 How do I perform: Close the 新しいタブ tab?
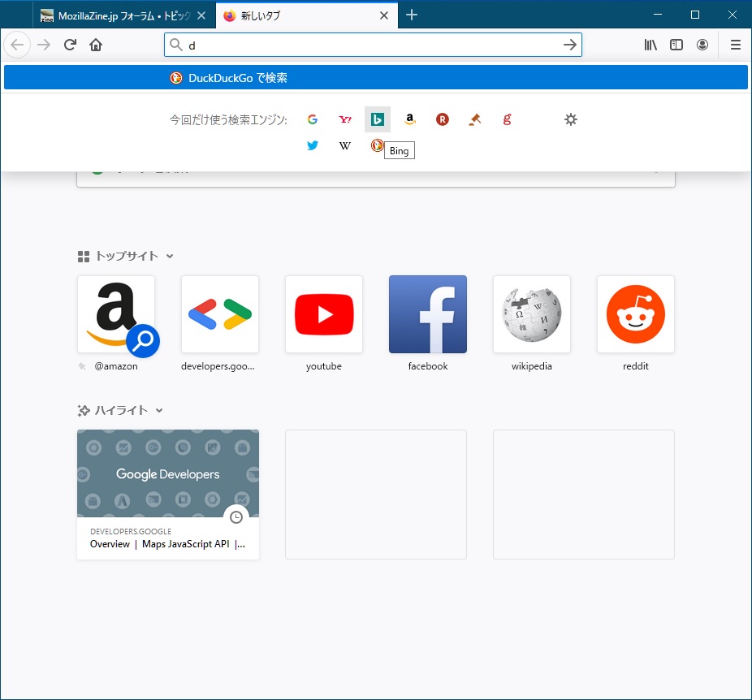tap(383, 15)
